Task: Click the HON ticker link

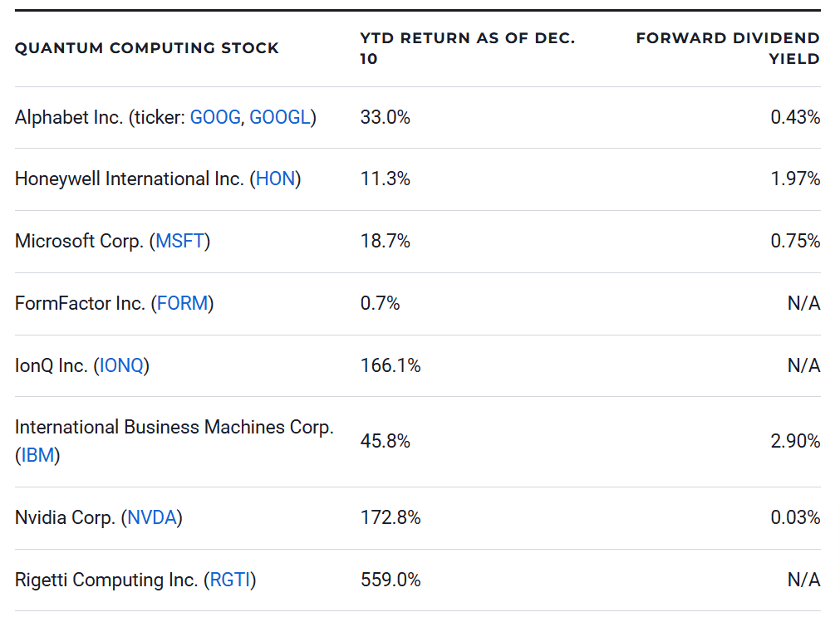Action: (x=275, y=179)
